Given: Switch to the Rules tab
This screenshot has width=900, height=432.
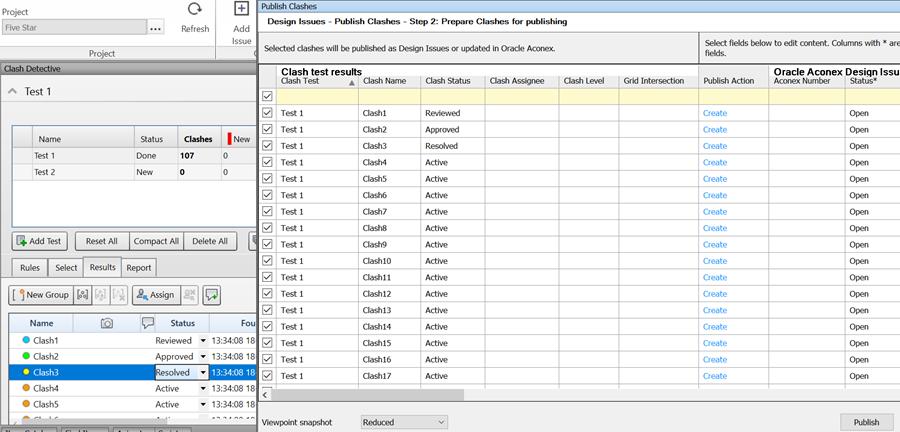Looking at the screenshot, I should coord(30,267).
